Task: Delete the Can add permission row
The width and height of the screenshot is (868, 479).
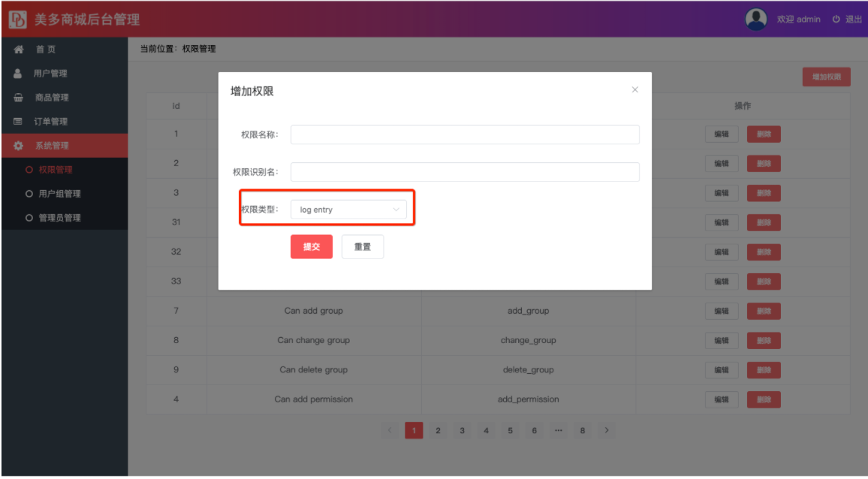Action: tap(764, 399)
